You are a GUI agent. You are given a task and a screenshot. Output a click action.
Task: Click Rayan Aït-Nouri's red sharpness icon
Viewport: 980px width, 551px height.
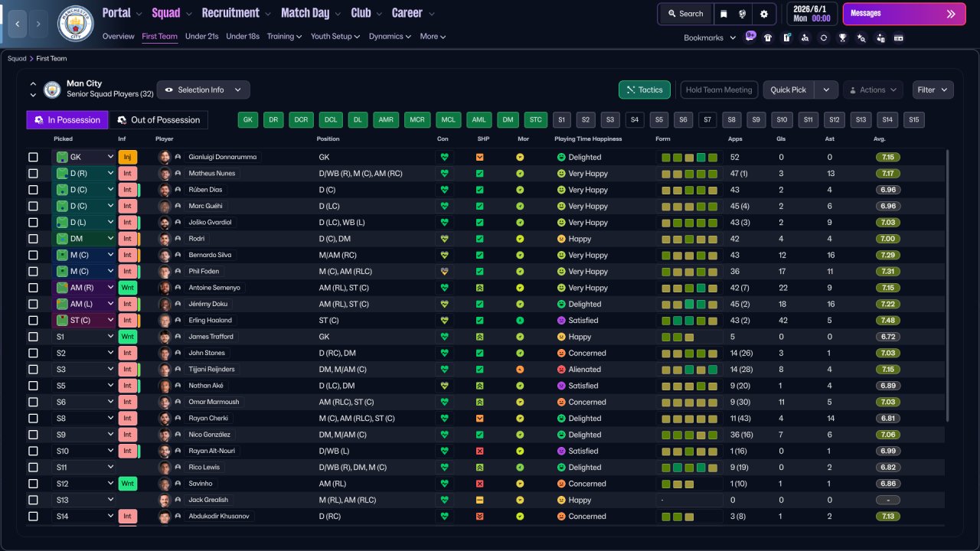click(x=480, y=451)
